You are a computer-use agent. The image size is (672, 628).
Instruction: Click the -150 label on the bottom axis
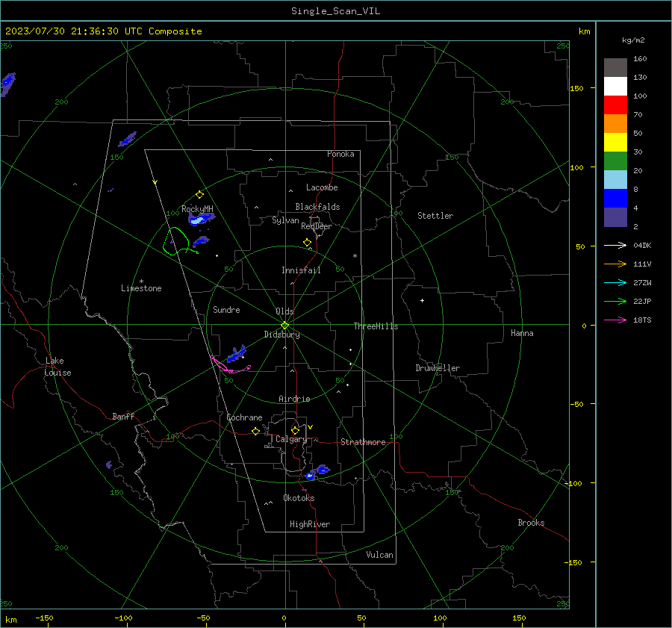44,618
